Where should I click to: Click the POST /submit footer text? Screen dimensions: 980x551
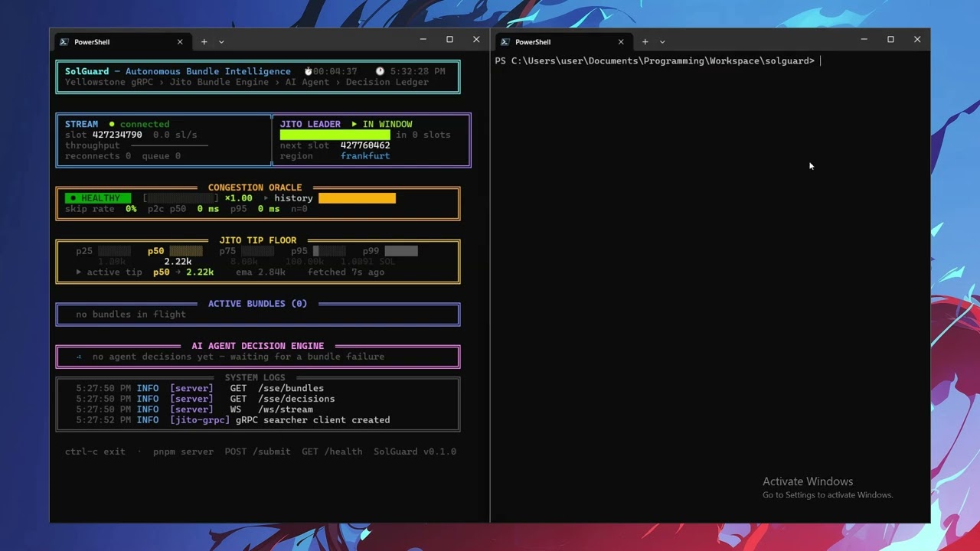coord(257,452)
